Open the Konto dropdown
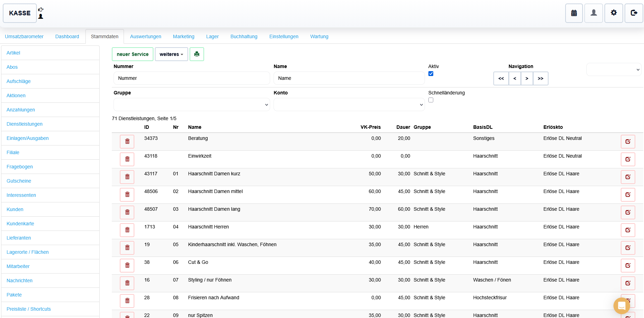This screenshot has width=644, height=318. click(349, 104)
